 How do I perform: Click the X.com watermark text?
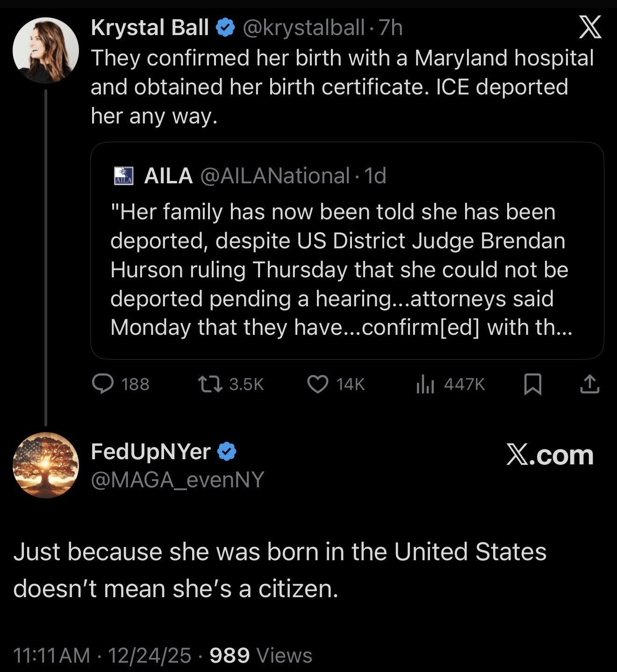(550, 455)
